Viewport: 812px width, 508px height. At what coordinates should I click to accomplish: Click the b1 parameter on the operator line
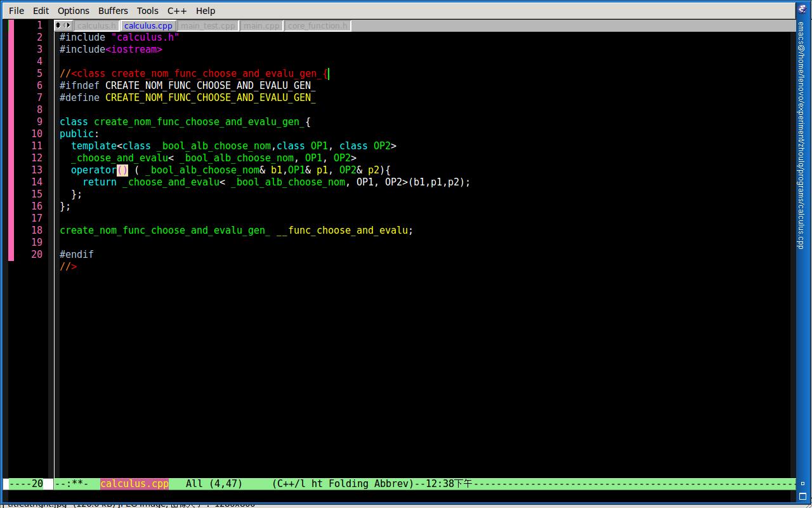point(277,170)
